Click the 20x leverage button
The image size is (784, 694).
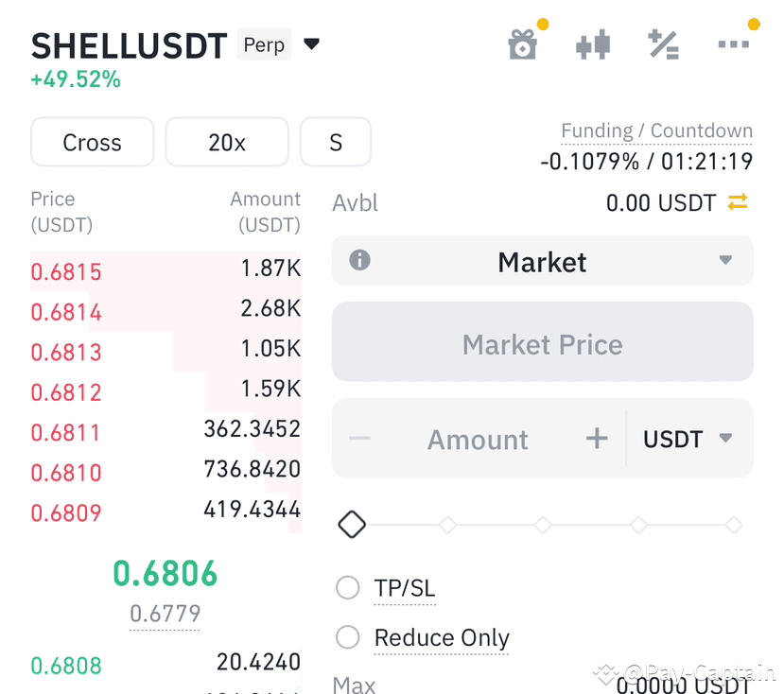pyautogui.click(x=227, y=142)
